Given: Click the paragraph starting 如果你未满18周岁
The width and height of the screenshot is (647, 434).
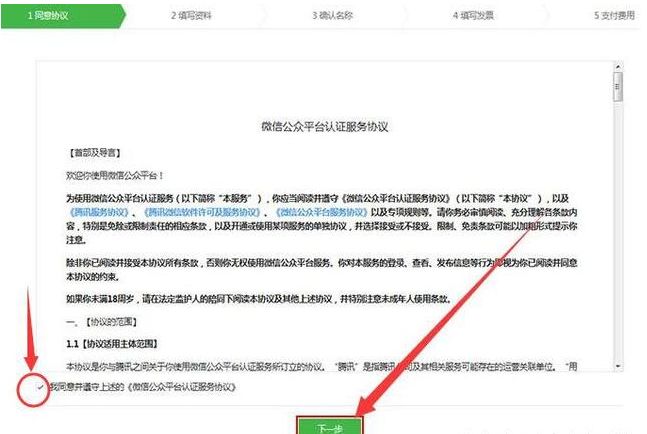Looking at the screenshot, I should [x=258, y=299].
